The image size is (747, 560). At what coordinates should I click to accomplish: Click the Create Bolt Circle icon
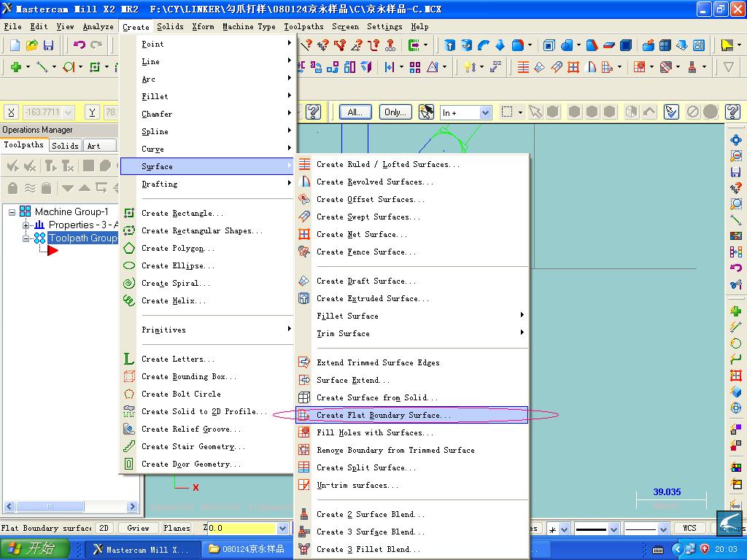coord(129,394)
